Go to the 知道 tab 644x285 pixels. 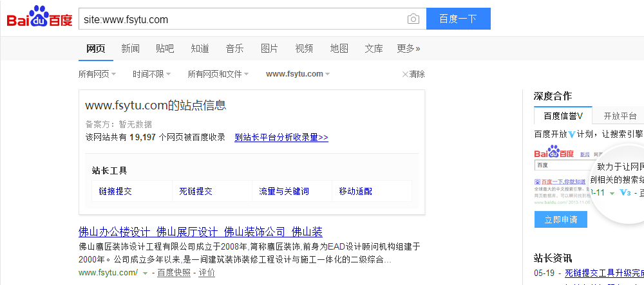[200, 49]
